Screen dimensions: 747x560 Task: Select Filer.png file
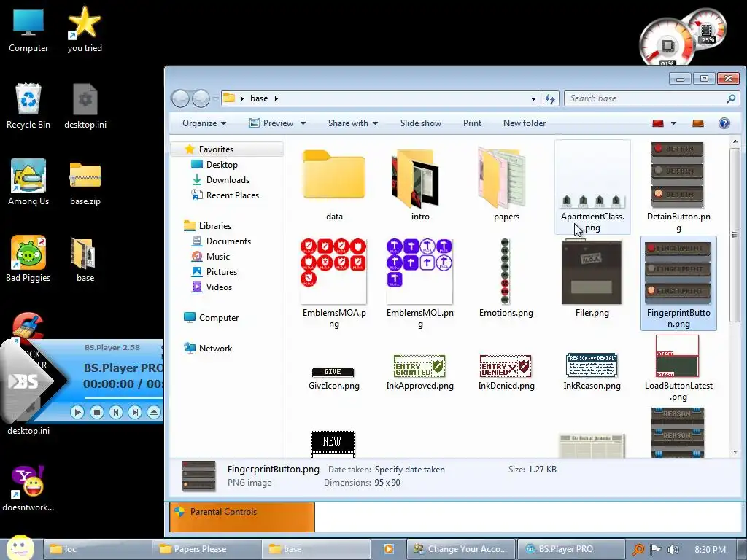[592, 279]
